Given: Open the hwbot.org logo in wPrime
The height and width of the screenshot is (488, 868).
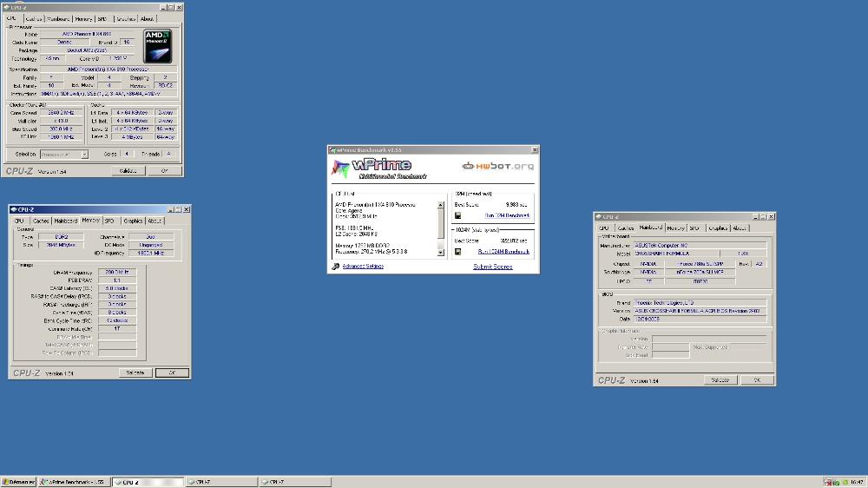Looking at the screenshot, I should coord(498,166).
